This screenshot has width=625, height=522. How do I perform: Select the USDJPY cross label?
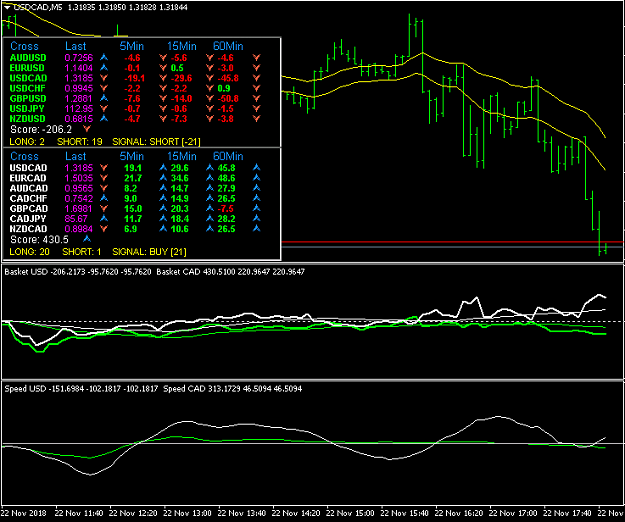pyautogui.click(x=27, y=108)
